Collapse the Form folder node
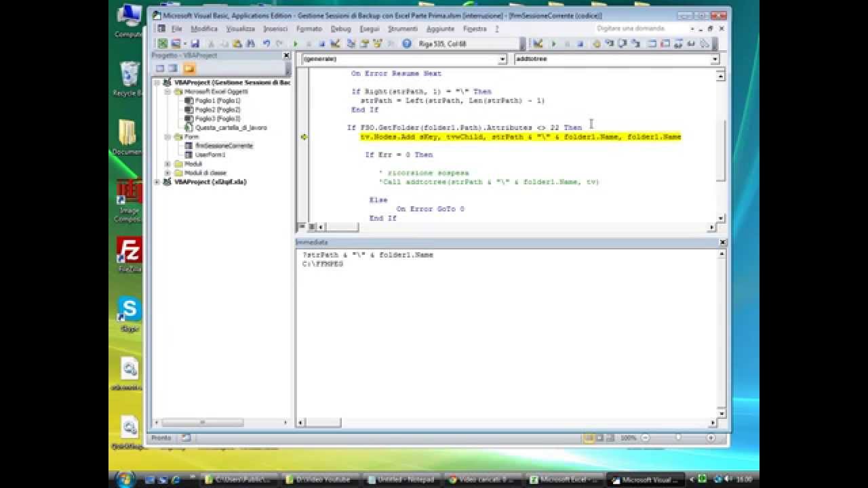The width and height of the screenshot is (868, 488). (167, 137)
